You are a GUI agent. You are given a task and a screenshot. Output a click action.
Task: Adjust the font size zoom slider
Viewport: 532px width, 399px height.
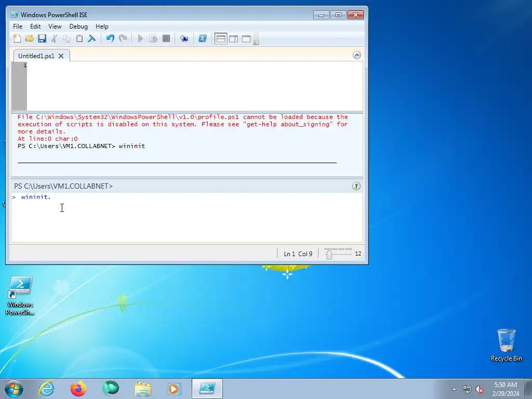coord(329,254)
